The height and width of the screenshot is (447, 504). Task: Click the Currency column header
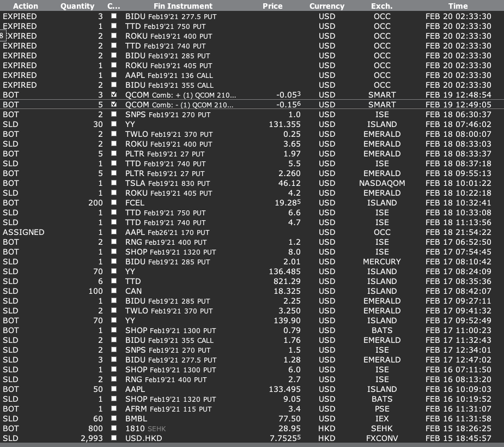[x=327, y=6]
